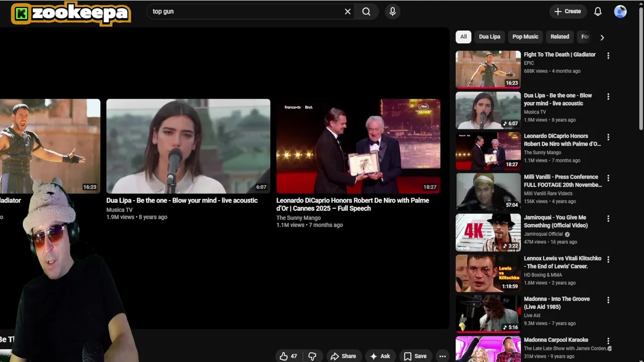Save the video to a playlist
The width and height of the screenshot is (644, 362).
[415, 356]
